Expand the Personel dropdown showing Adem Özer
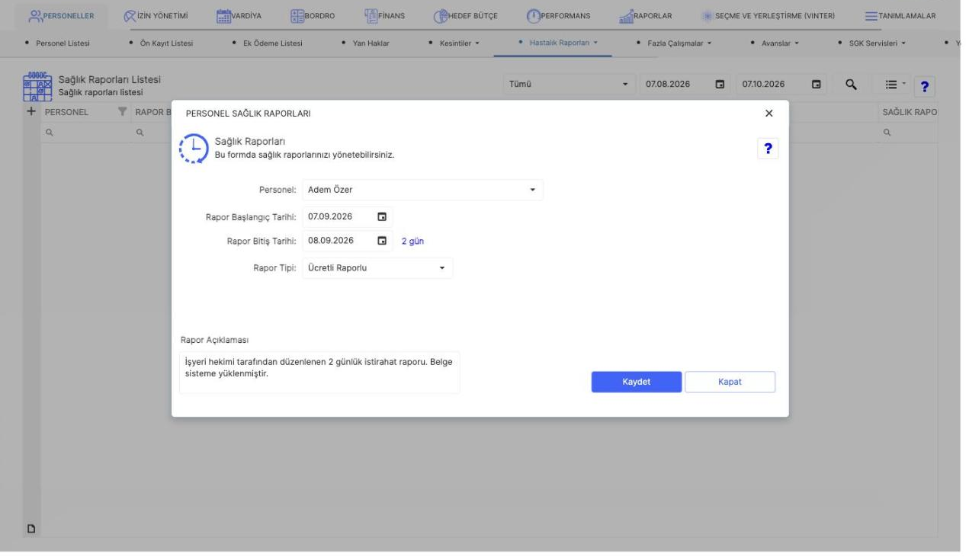The image size is (969, 560). click(422, 190)
